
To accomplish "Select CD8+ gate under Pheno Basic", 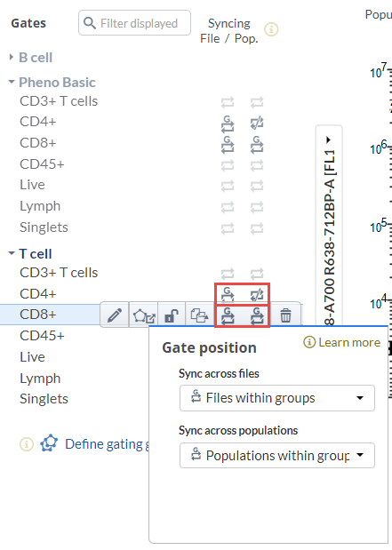I will pyautogui.click(x=38, y=143).
